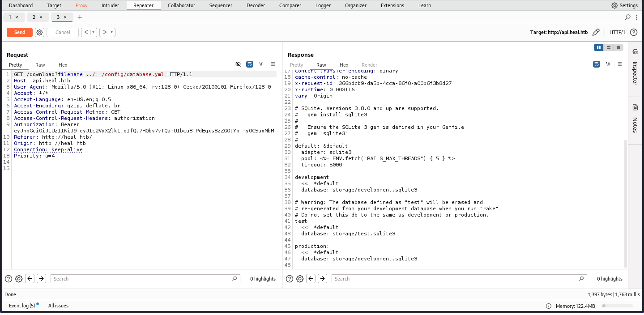Go to previous request search match
Image resolution: width=644 pixels, height=315 pixels.
tap(30, 279)
